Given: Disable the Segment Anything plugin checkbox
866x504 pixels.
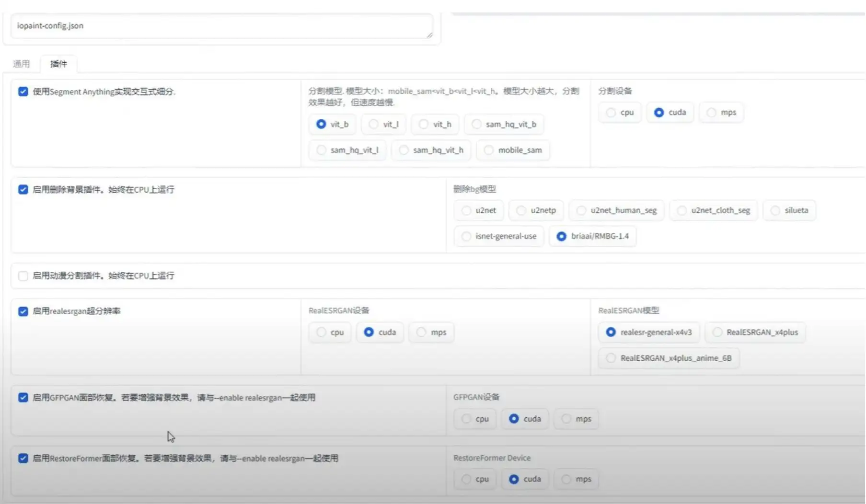Looking at the screenshot, I should (23, 92).
